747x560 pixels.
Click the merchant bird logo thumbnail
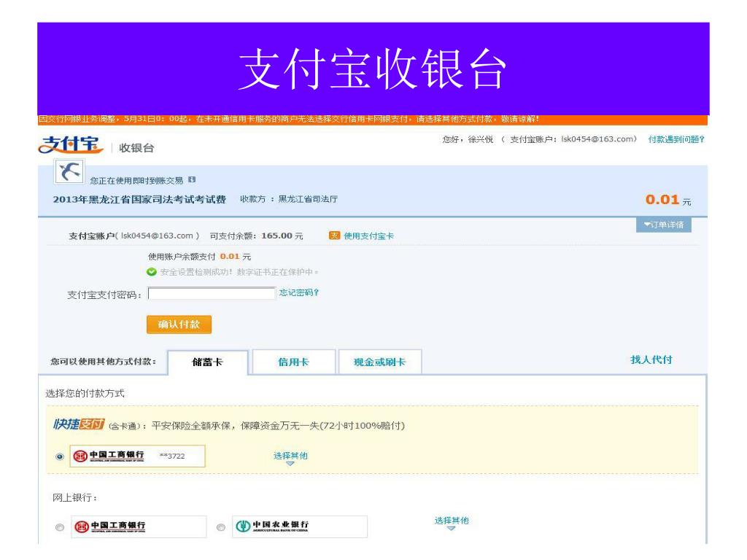69,171
